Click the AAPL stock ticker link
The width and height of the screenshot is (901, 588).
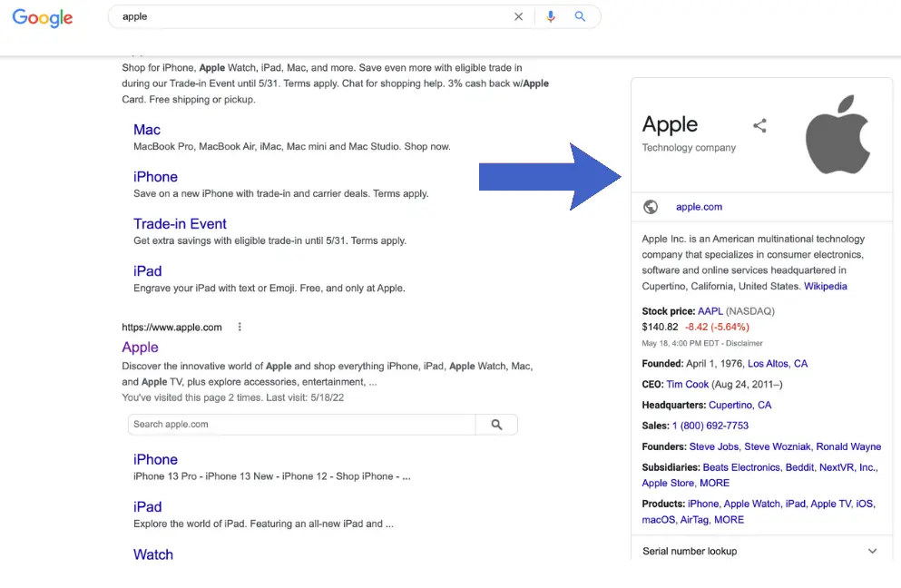tap(710, 311)
